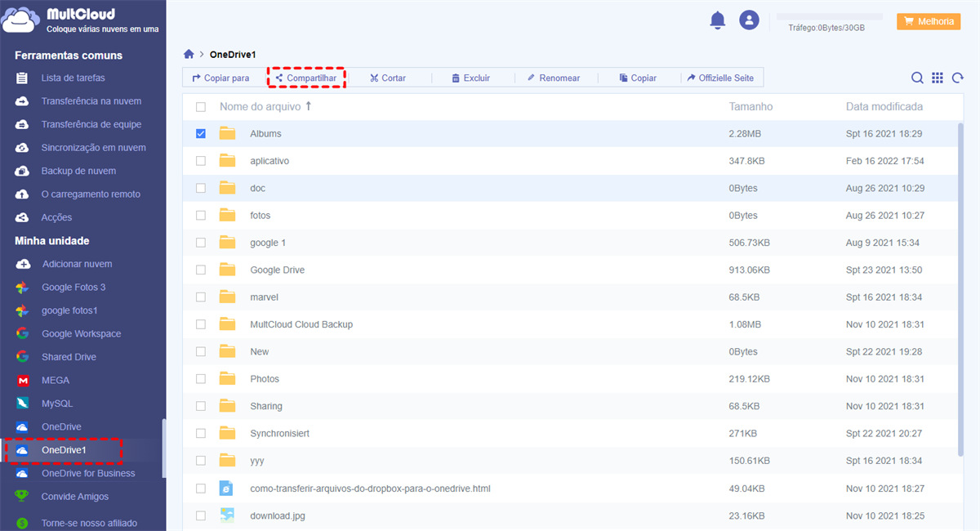The image size is (980, 531).
Task: Click the Compartilhar button
Action: coord(305,78)
